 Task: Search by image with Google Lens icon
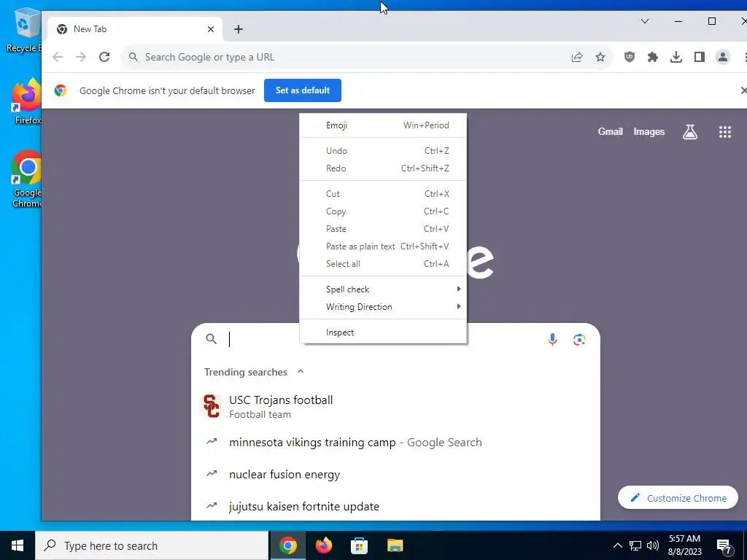click(x=579, y=339)
